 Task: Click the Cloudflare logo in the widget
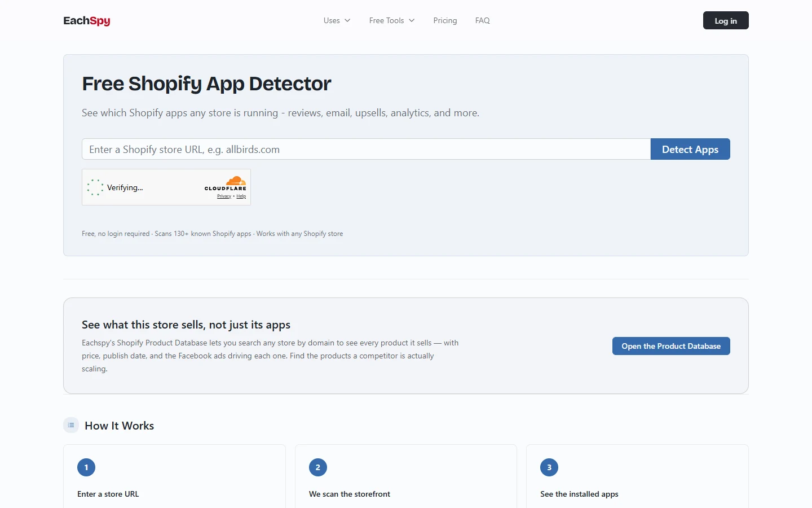pos(226,183)
